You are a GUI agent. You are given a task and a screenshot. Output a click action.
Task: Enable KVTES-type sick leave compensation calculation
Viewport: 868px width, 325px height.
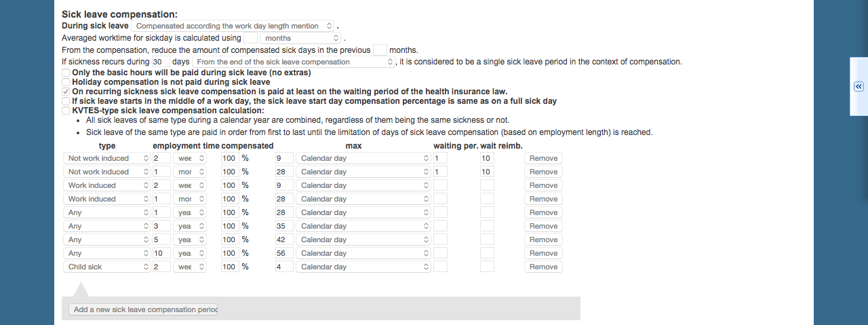[x=66, y=111]
